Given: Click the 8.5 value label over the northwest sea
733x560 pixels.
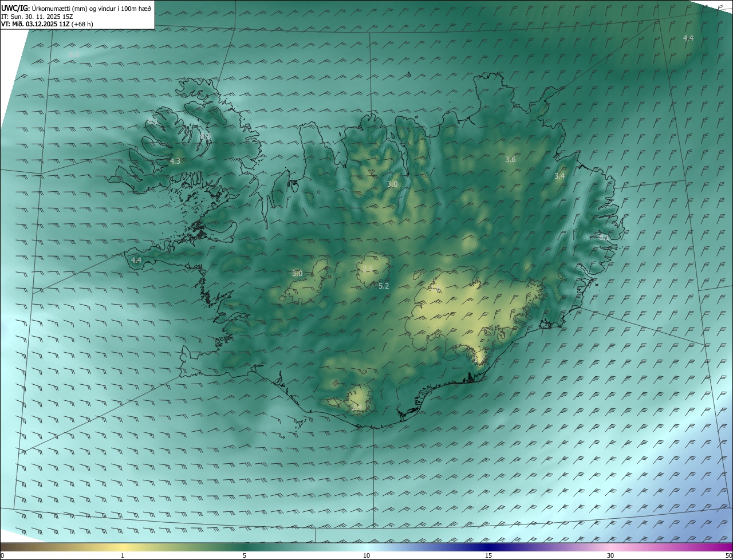Looking at the screenshot, I should [74, 55].
